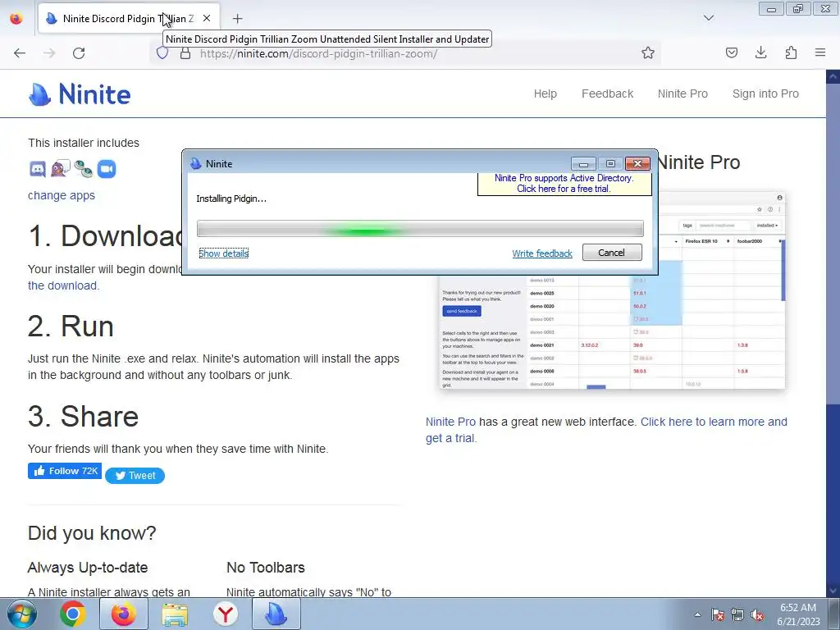The image size is (840, 630).
Task: Open Feedback in Ninite navigation
Action: [x=608, y=94]
